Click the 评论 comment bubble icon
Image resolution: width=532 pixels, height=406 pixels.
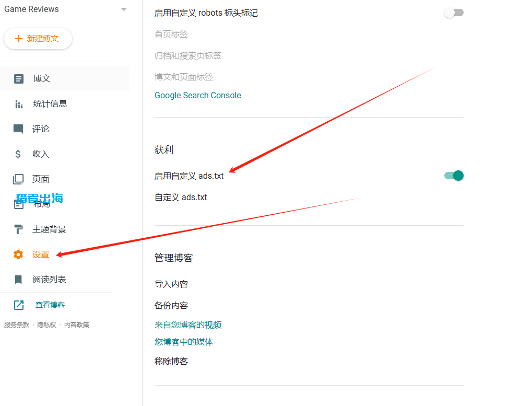coord(18,129)
